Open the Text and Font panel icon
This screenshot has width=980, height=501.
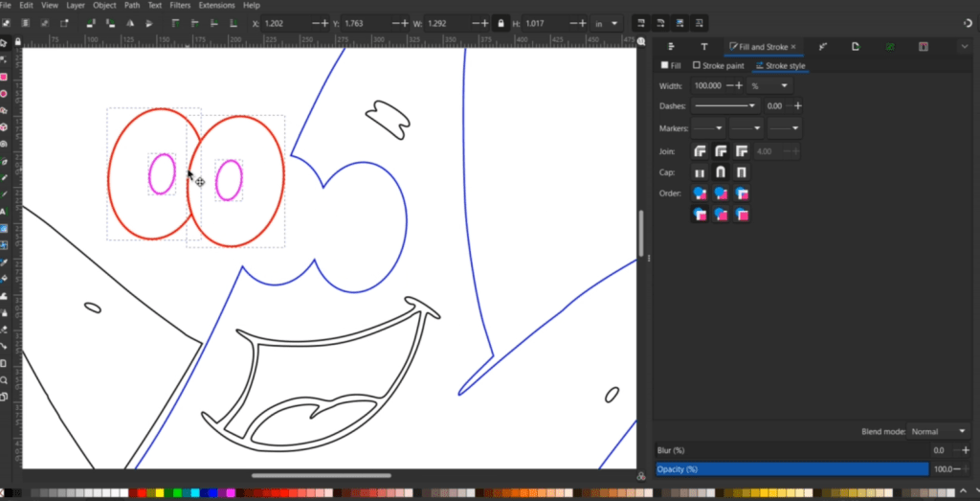[x=704, y=46]
